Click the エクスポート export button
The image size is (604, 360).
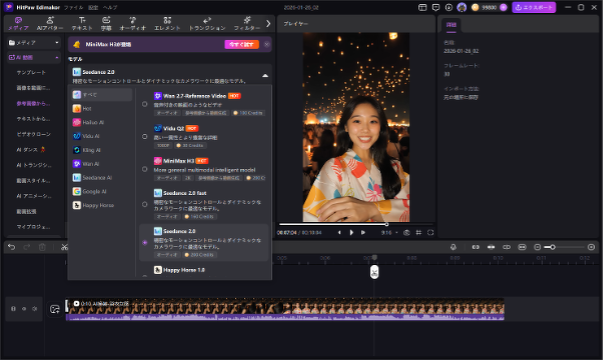(x=534, y=7)
